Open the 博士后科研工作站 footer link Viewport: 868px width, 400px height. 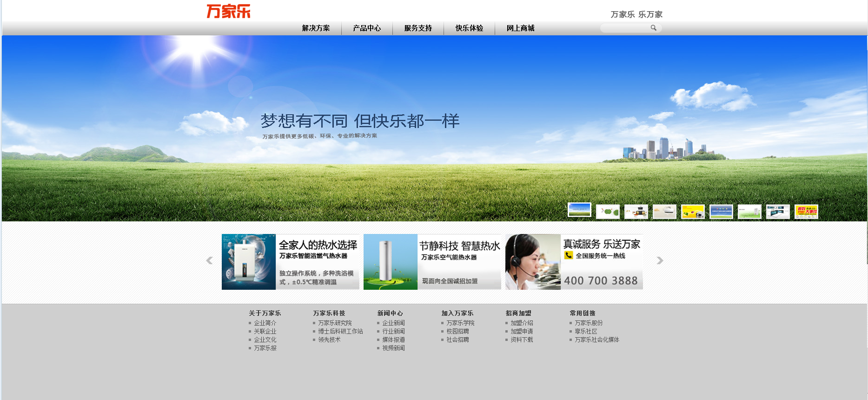(x=340, y=331)
